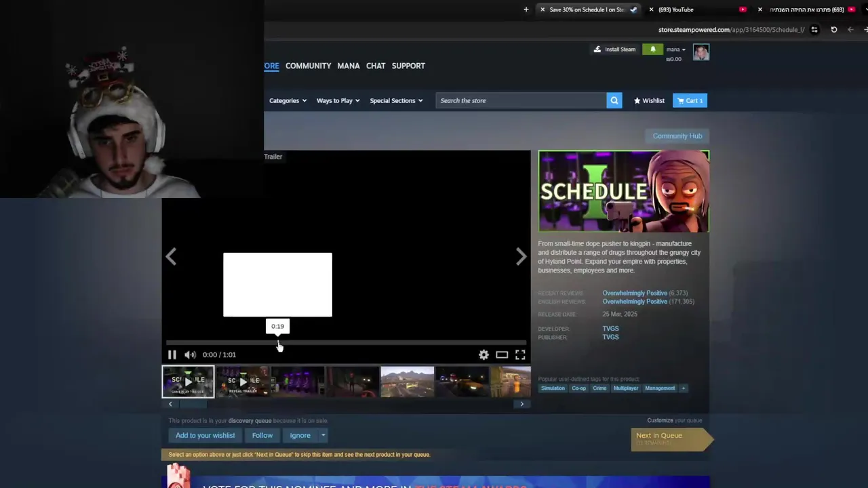This screenshot has height=488, width=868.
Task: Seek the trailer progress bar
Action: tap(346, 343)
